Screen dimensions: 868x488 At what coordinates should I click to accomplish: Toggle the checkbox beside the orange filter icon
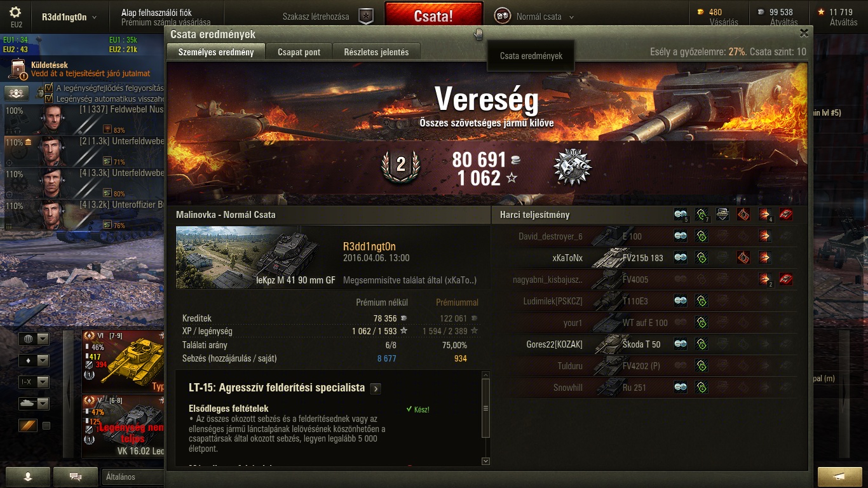[46, 426]
